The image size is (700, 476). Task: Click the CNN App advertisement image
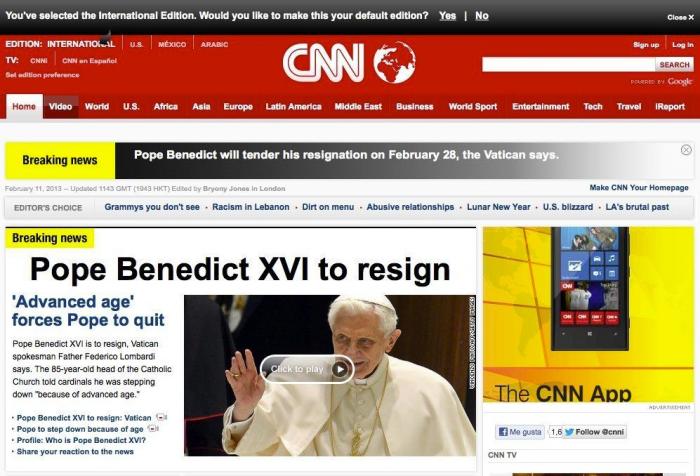(588, 315)
